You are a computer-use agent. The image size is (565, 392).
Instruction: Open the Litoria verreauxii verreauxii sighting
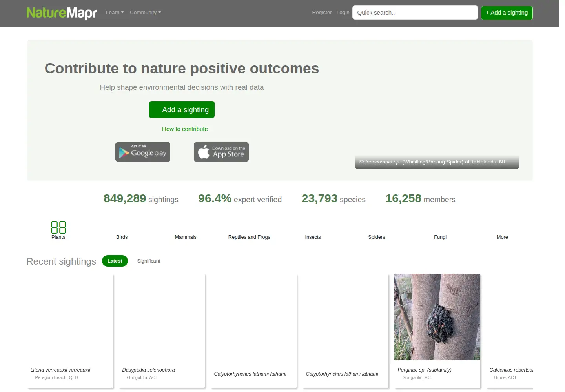tap(60, 370)
